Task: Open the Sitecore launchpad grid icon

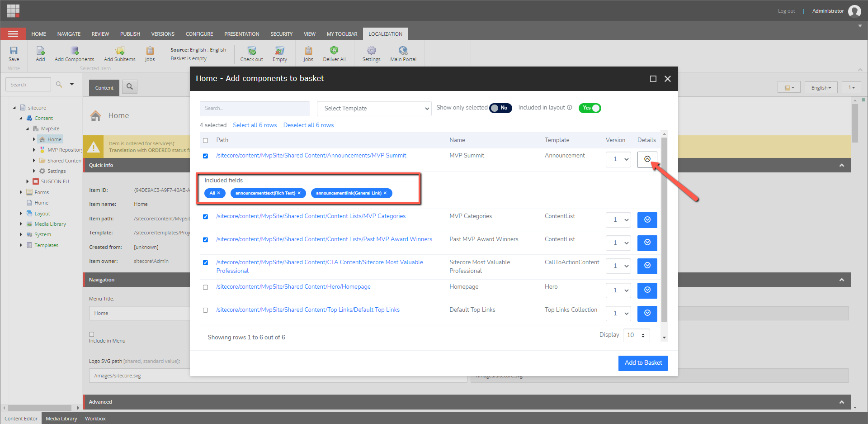Action: [x=13, y=10]
